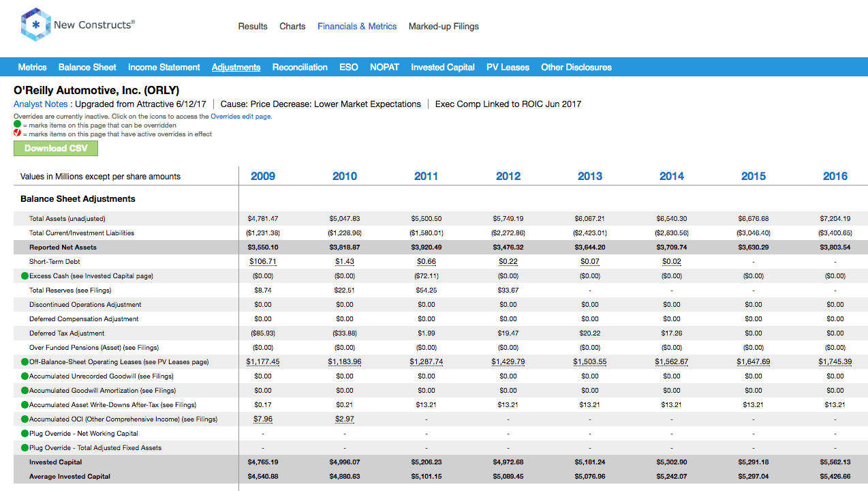Click the Reported Net Assets row label

[63, 248]
